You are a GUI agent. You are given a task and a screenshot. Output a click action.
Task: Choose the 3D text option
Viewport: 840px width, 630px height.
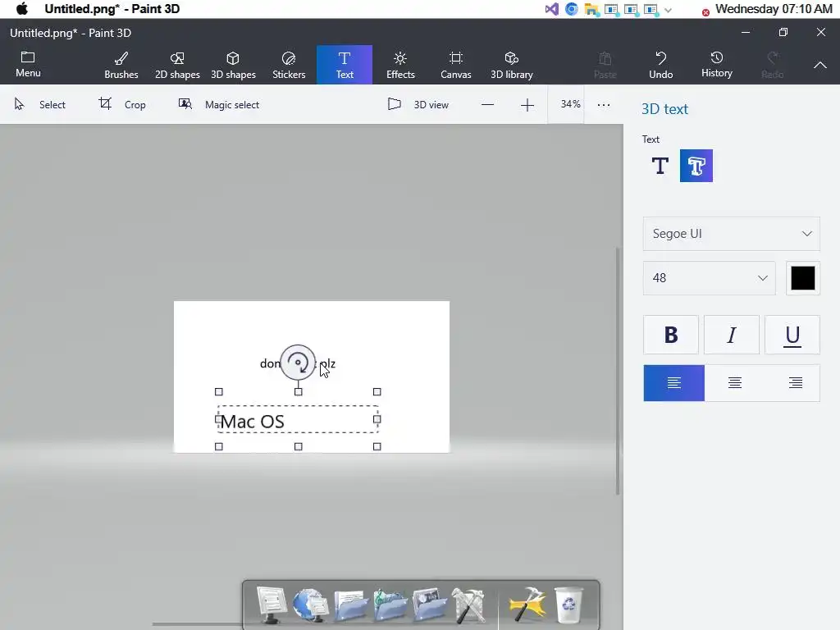pos(696,166)
